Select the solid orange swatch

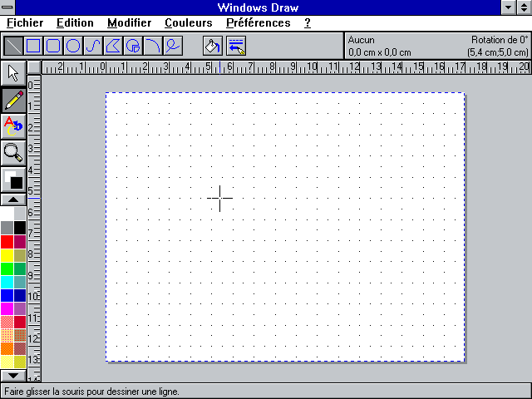(x=7, y=348)
